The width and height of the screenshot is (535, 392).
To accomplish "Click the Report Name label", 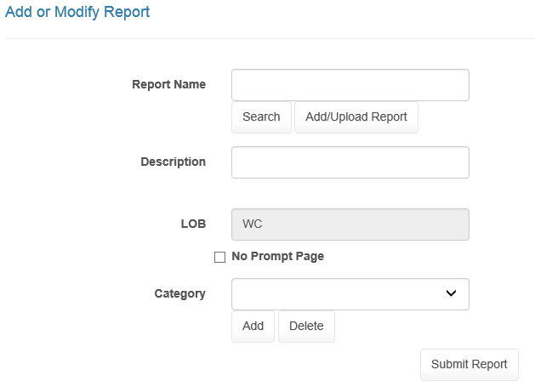I will pos(168,84).
